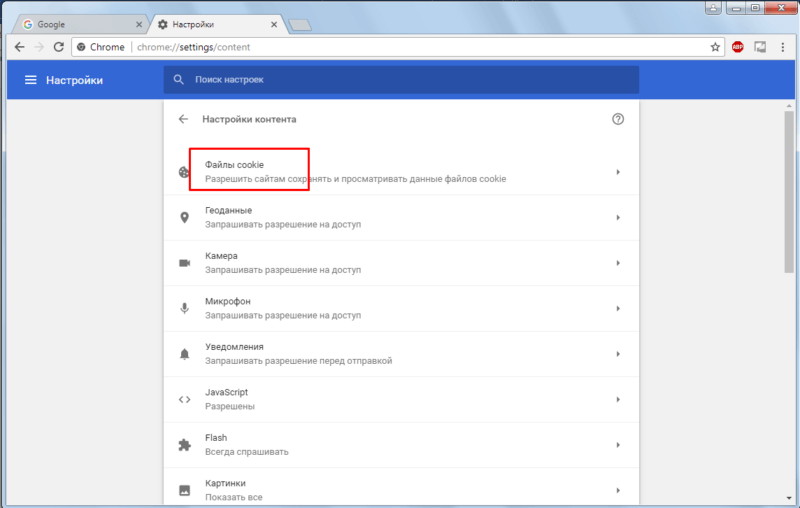Screen dimensions: 800x508
Task: Click the address bar URL
Action: 193,47
